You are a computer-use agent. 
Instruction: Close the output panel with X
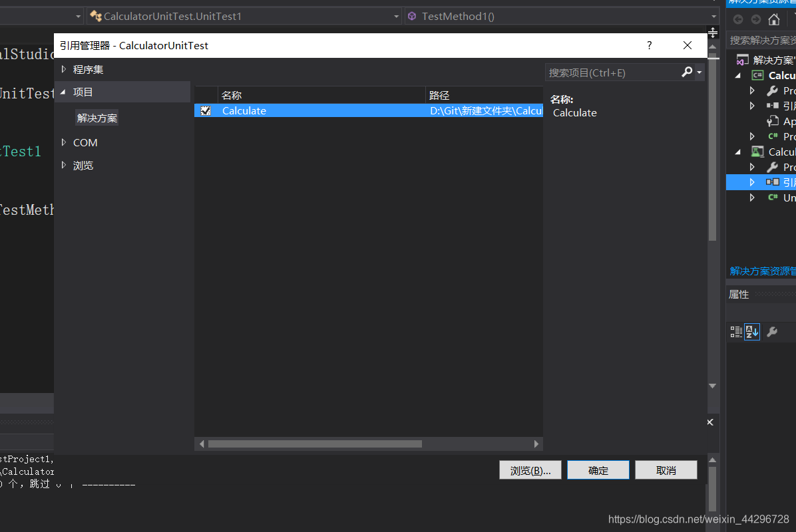[x=710, y=422]
